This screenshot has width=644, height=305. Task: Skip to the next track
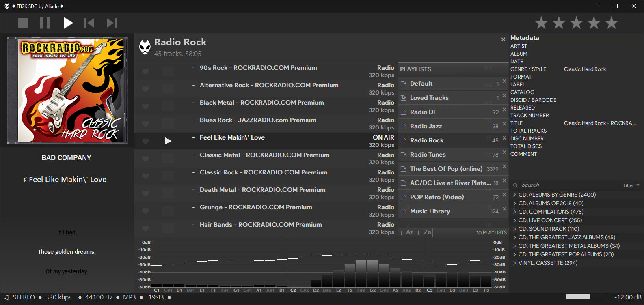pos(112,23)
